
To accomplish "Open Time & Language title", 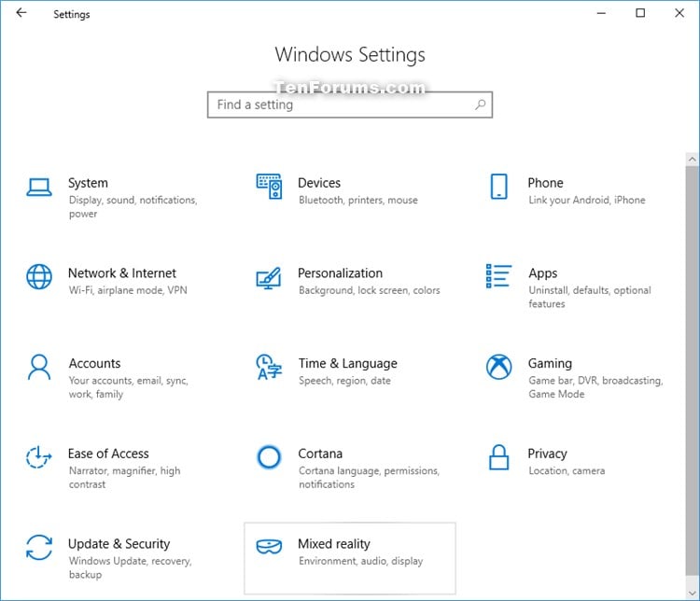I will click(x=348, y=364).
